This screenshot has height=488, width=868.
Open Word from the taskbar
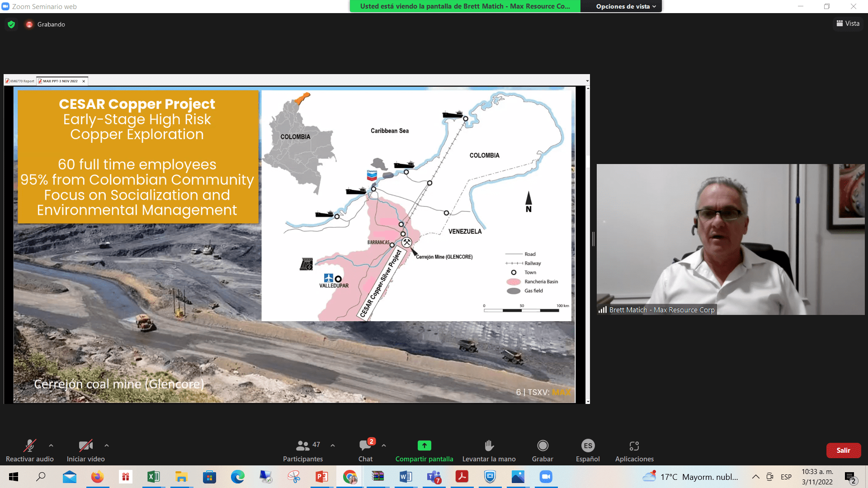click(x=406, y=477)
